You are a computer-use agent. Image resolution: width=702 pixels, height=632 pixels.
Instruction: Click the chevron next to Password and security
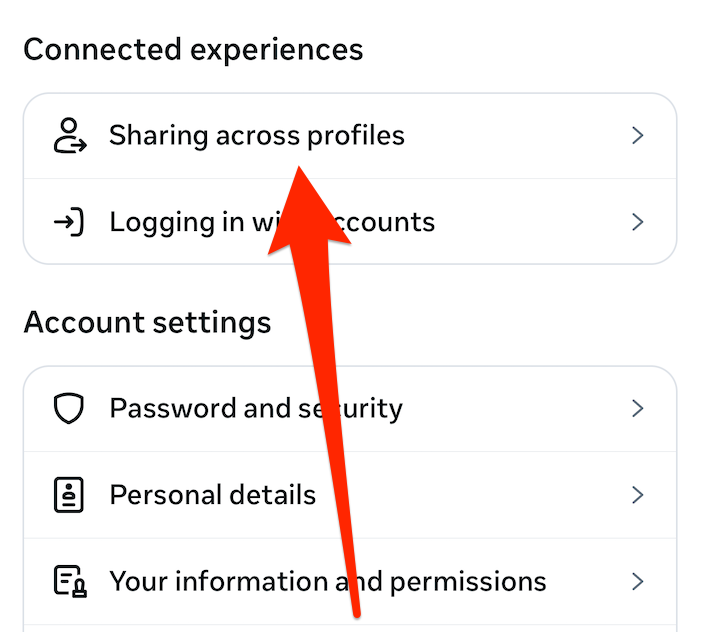638,408
